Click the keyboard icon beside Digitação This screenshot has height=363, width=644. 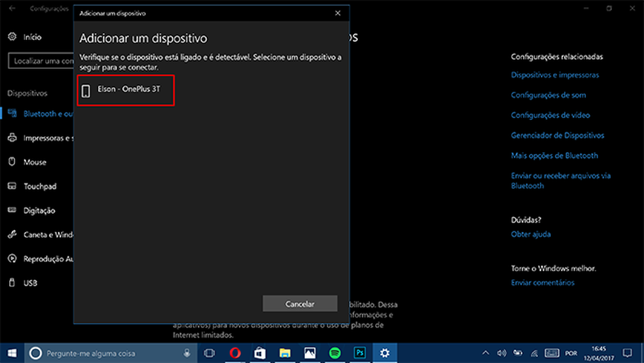click(12, 210)
